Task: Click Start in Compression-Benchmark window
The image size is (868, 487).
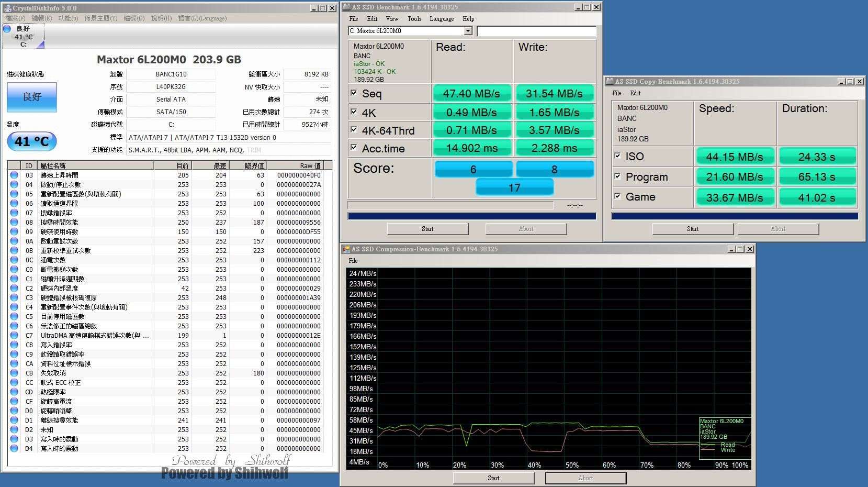Action: pos(493,478)
